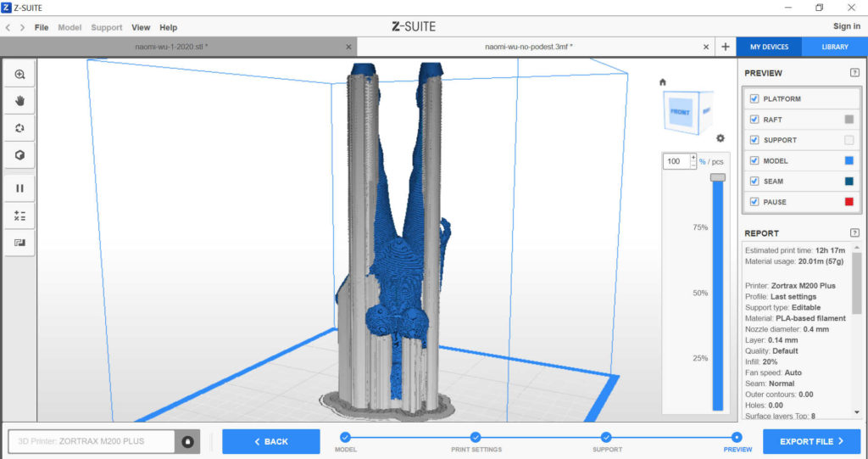
Task: Click the MODEL blue color swatch
Action: [x=849, y=160]
